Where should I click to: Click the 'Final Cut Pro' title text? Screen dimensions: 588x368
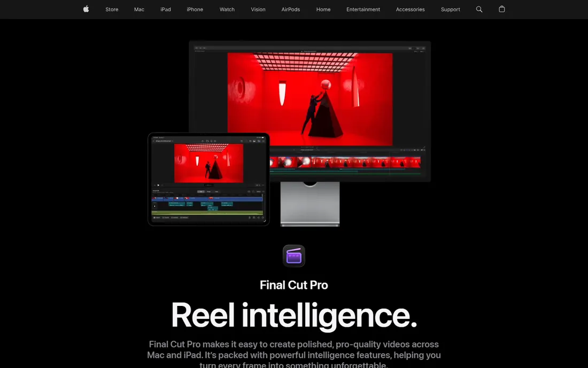pyautogui.click(x=293, y=285)
